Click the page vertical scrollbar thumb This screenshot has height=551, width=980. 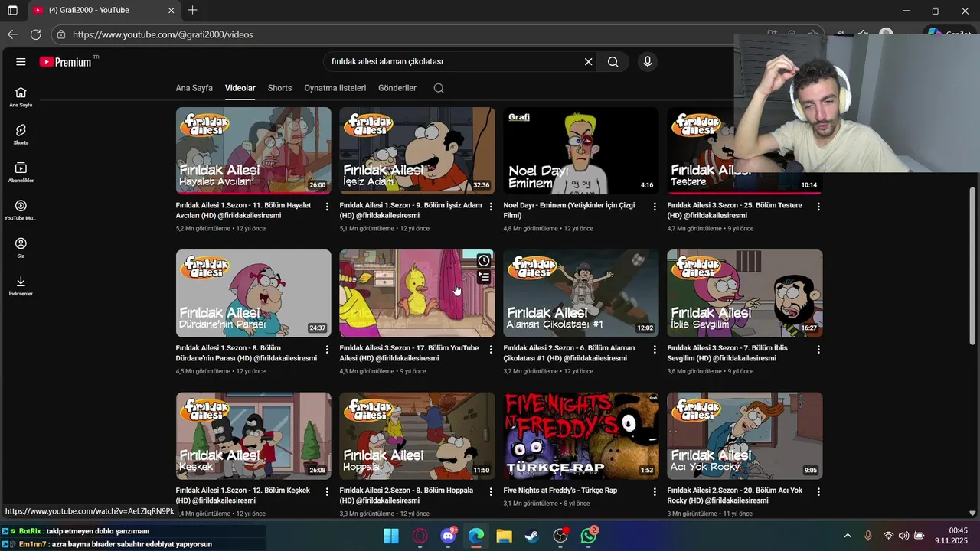[x=972, y=266]
